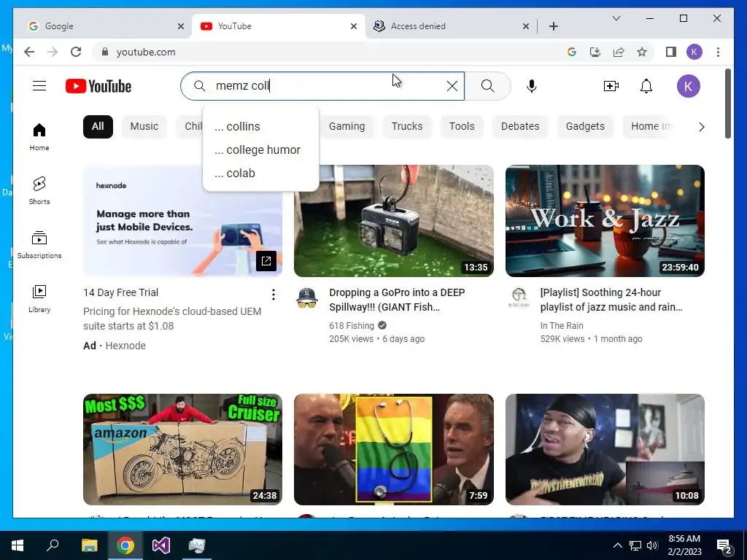Screen dimensions: 747x560
Task: Play the amazon Full size Cruiser thumbnail
Action: (x=182, y=449)
